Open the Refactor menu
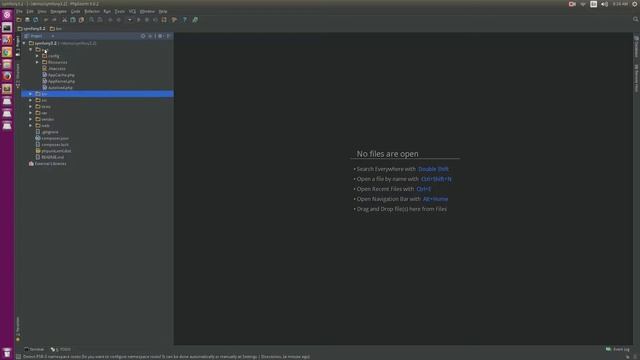 (92, 11)
